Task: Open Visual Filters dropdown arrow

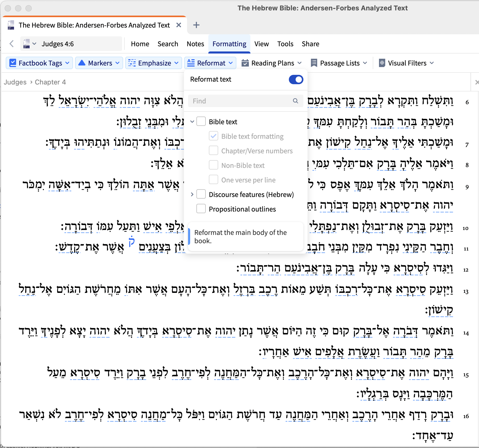Action: point(432,63)
